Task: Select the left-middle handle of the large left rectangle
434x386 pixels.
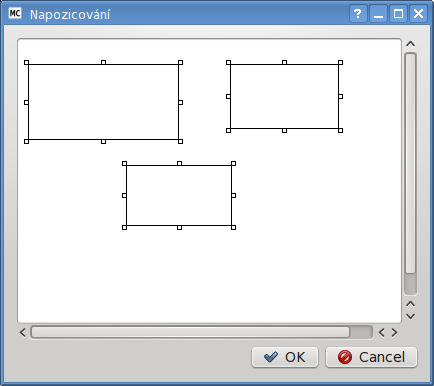Action: [27, 102]
